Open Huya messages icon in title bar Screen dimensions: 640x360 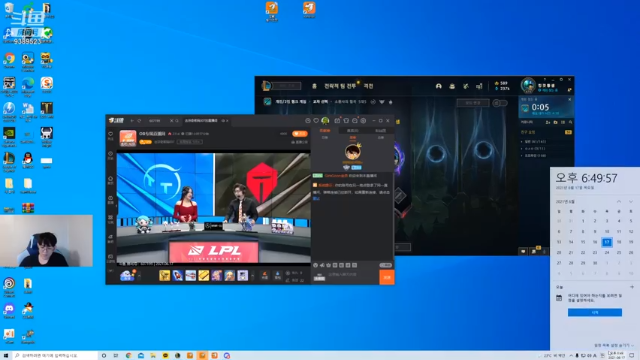pos(355,121)
